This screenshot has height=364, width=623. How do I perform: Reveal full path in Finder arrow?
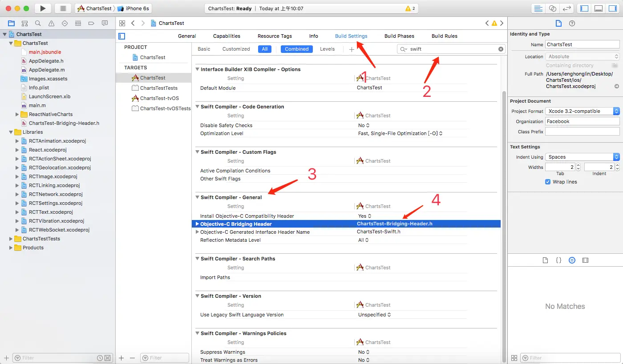coord(617,86)
